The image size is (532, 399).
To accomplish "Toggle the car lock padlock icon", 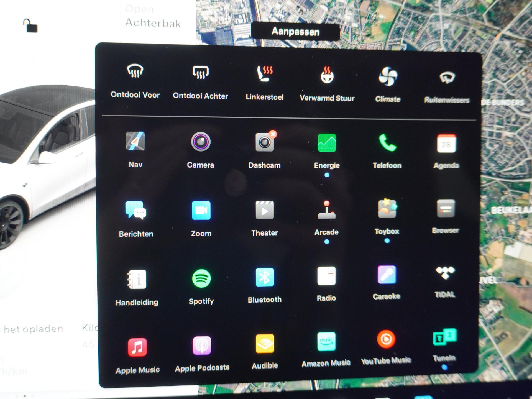I will pyautogui.click(x=30, y=26).
